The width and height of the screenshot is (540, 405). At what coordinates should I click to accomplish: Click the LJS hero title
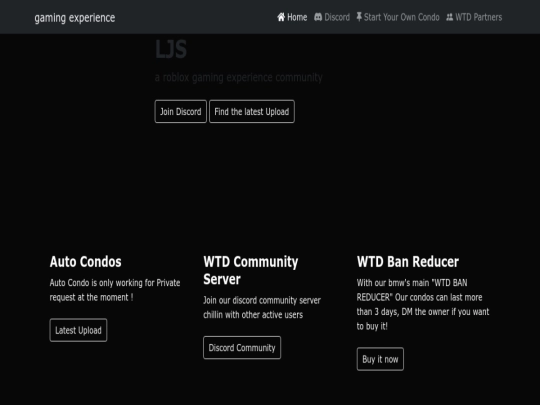coord(171,49)
